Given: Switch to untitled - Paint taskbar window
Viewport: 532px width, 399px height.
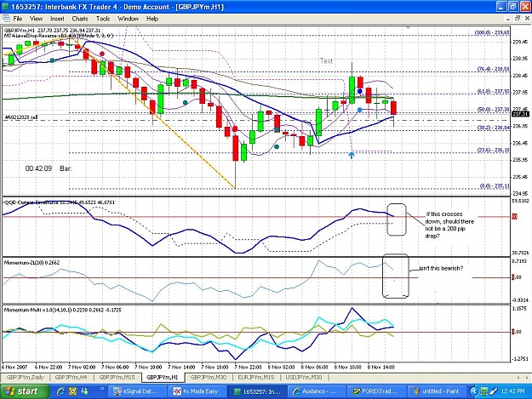Looking at the screenshot, I should (x=438, y=391).
